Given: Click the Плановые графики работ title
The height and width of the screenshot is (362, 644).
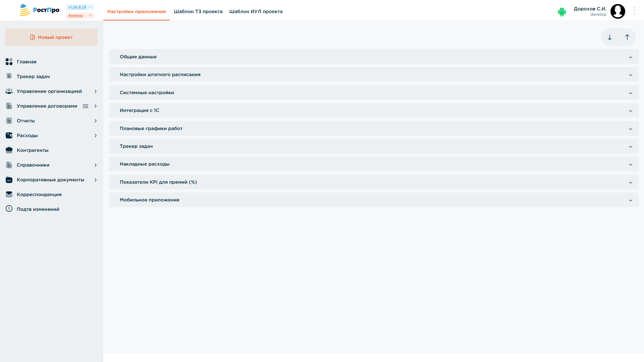Looking at the screenshot, I should pos(151,128).
